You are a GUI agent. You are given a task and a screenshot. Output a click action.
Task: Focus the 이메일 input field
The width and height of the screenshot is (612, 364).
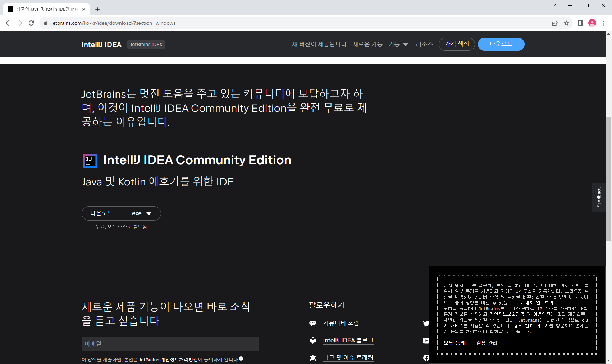(x=170, y=344)
